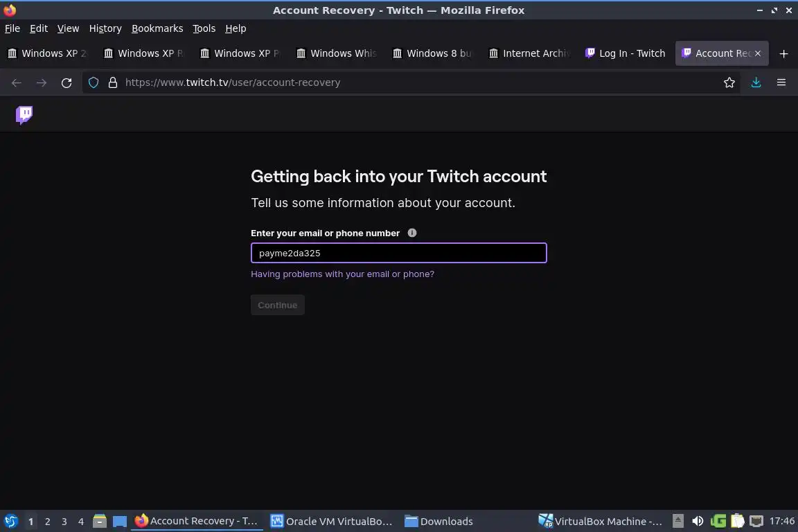This screenshot has width=798, height=532.
Task: Open the File menu
Action: pyautogui.click(x=12, y=28)
